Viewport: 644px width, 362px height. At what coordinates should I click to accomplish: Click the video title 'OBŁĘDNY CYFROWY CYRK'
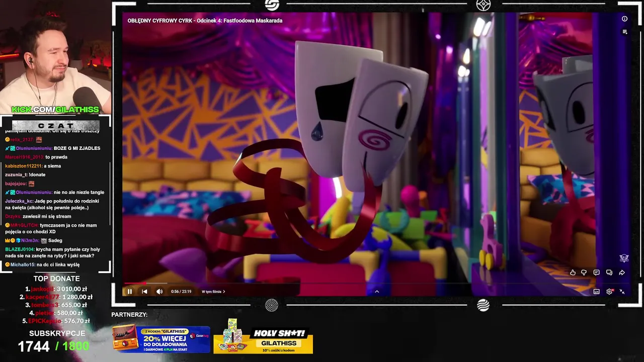point(205,21)
